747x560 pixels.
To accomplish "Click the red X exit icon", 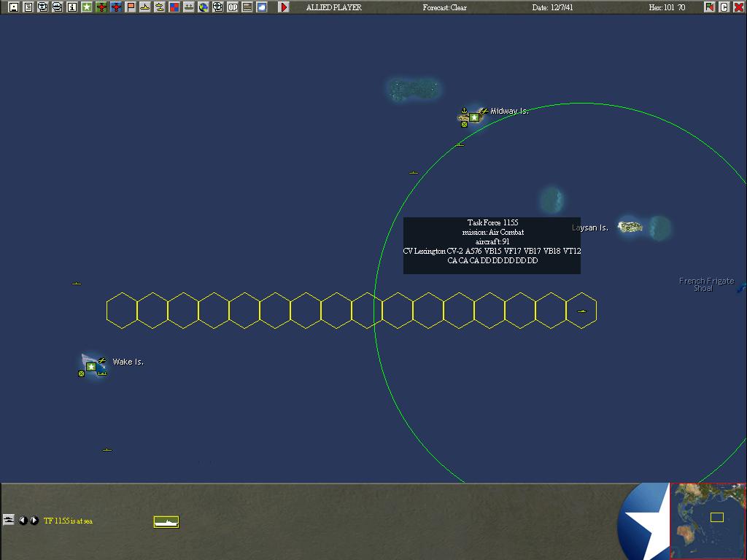I will click(738, 7).
